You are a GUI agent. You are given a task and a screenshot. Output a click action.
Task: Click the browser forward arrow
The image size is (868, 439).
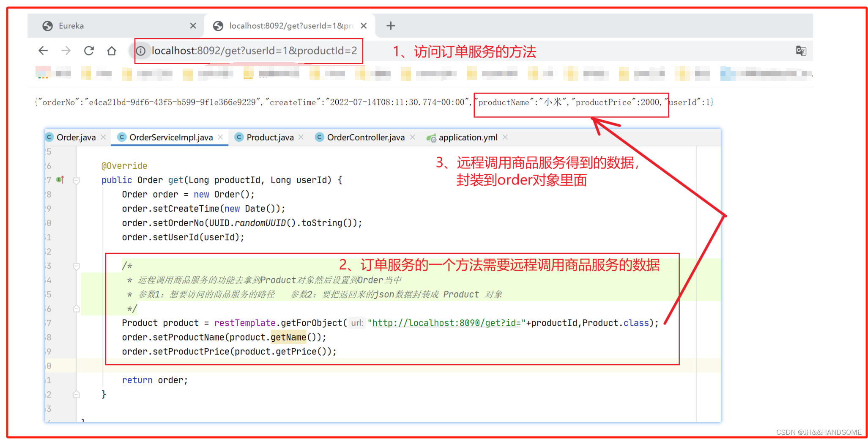click(x=66, y=51)
